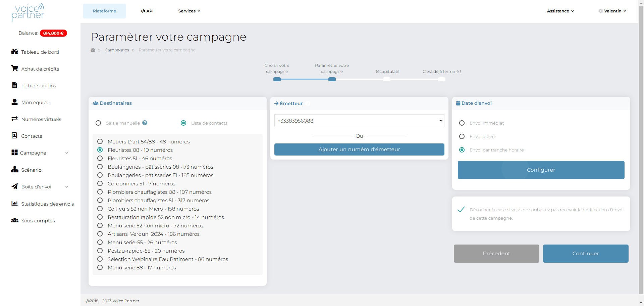The width and height of the screenshot is (644, 306).
Task: Click Ajouter un numéro d'émetteur button
Action: [359, 149]
